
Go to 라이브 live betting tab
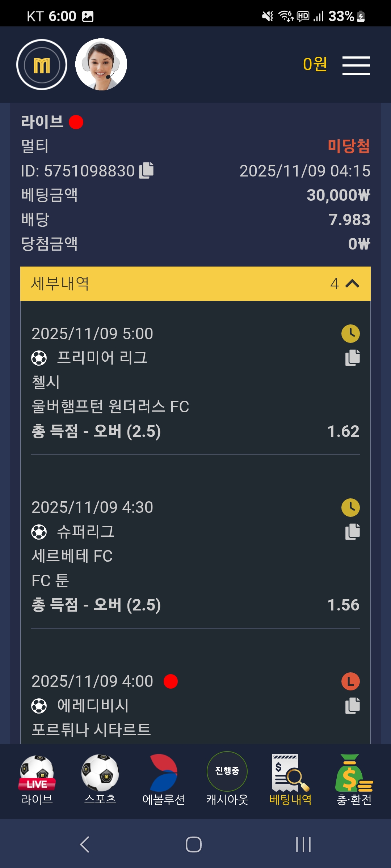[37, 780]
